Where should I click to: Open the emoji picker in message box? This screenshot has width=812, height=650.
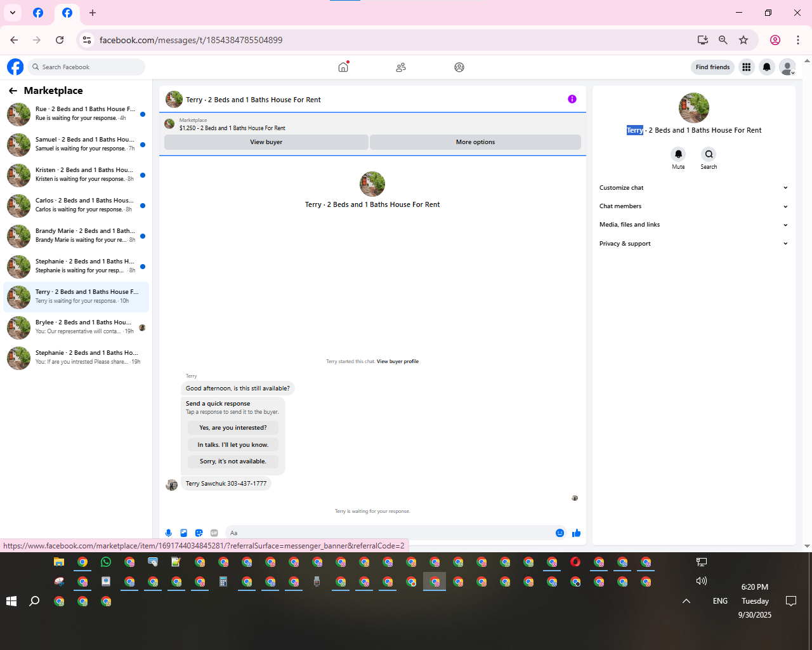point(560,533)
